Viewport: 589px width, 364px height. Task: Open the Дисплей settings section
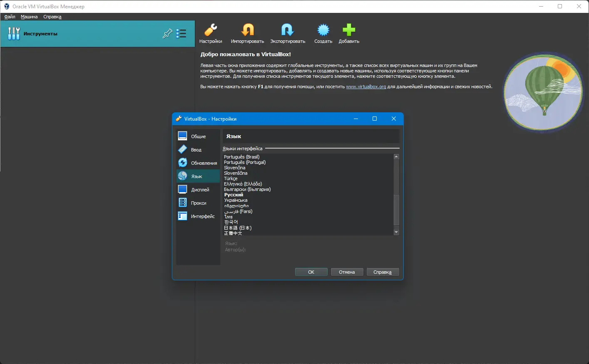coord(198,189)
